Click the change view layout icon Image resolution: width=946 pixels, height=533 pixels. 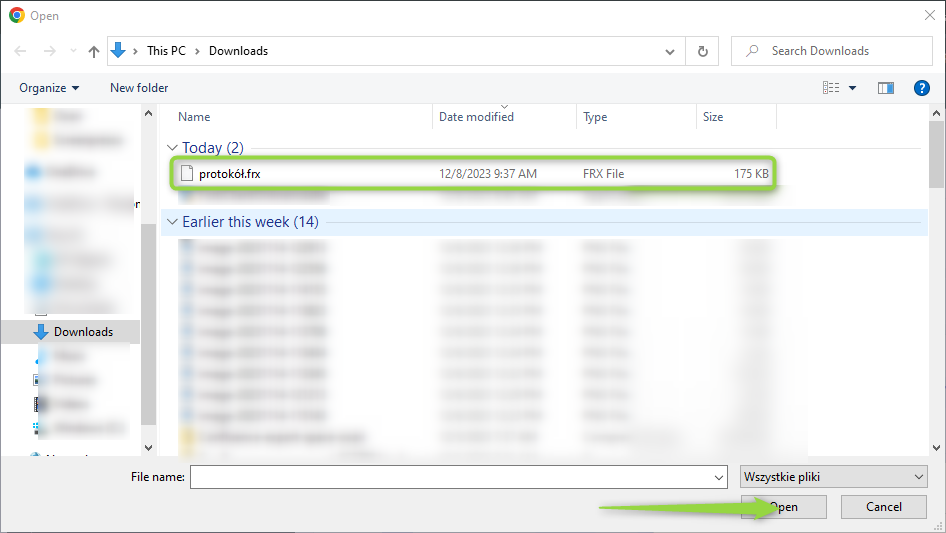point(831,88)
